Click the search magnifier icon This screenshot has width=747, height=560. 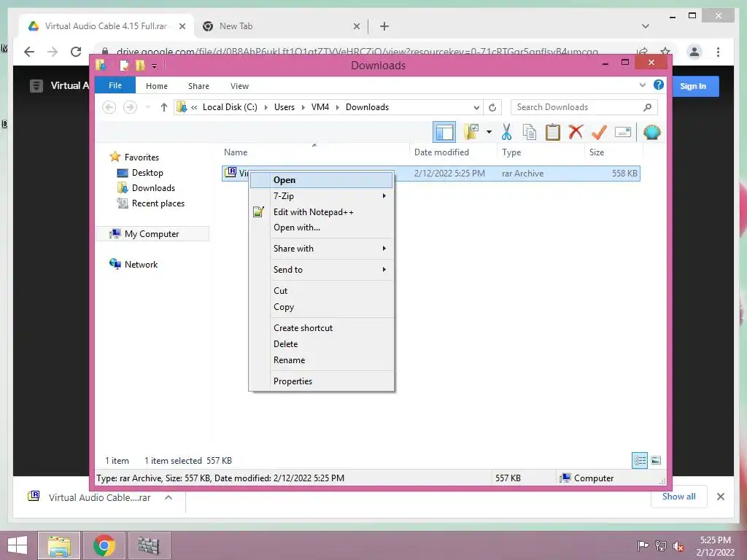(x=647, y=107)
